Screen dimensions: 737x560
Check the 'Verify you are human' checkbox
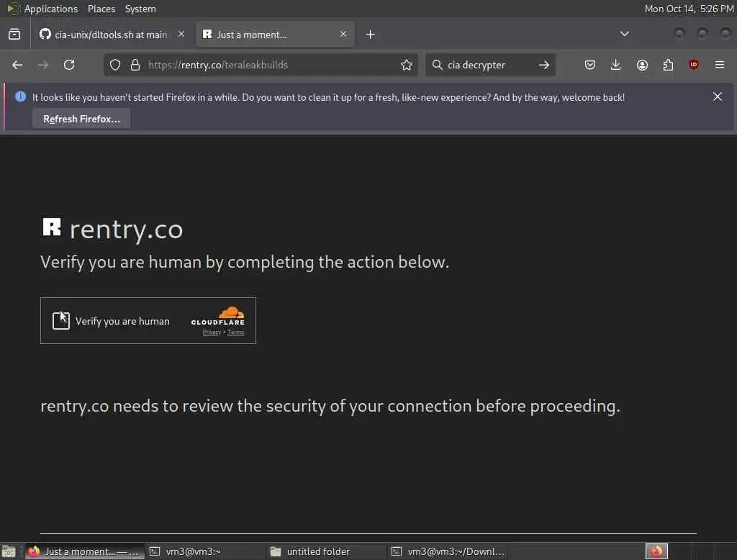pos(60,321)
